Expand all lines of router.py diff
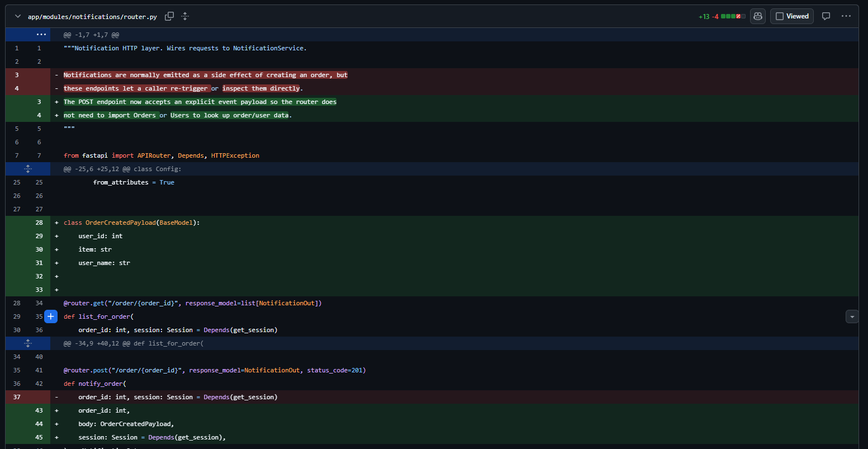 185,16
